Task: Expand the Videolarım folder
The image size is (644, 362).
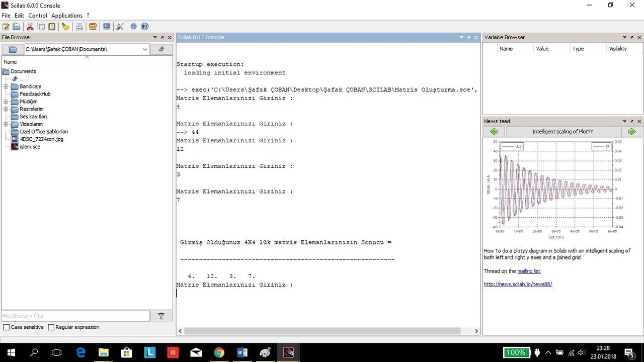Action: (6, 124)
